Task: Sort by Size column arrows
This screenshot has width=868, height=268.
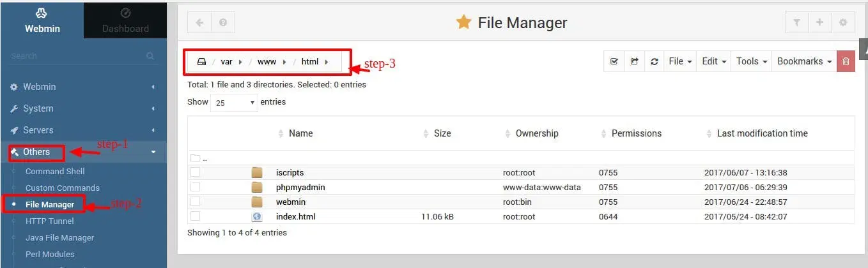Action: tap(426, 133)
